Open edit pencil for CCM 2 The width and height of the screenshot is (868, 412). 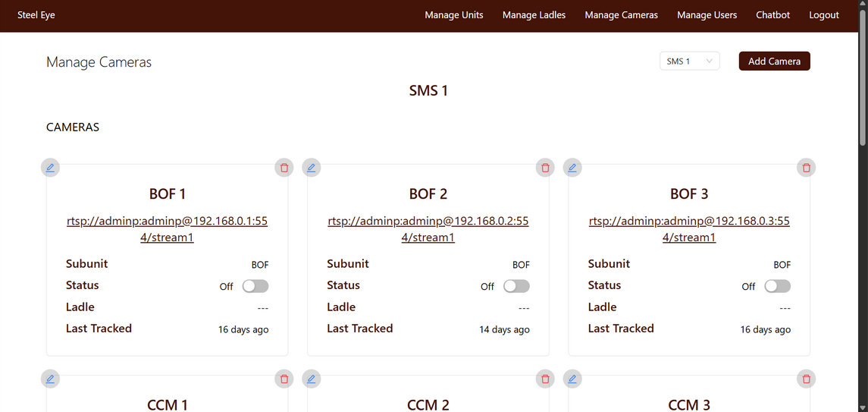coord(311,379)
